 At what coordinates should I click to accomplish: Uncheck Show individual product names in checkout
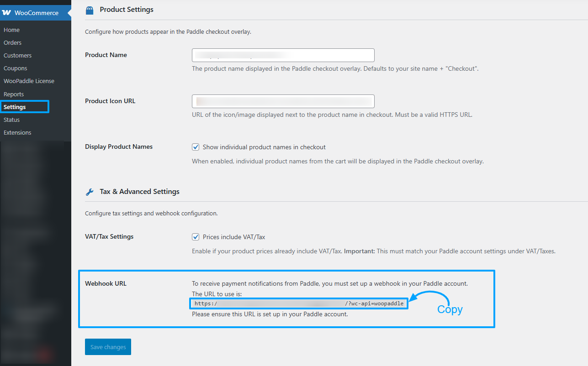pos(196,147)
